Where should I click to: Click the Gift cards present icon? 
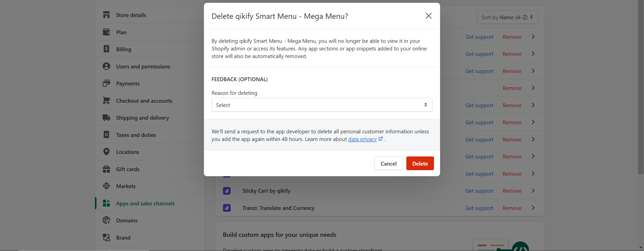pos(106,169)
